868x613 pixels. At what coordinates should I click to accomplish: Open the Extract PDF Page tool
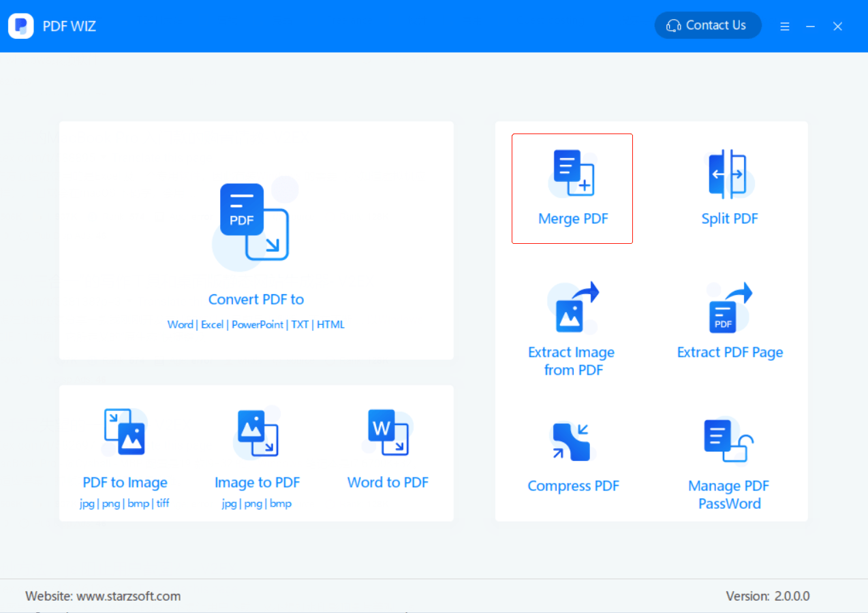click(x=729, y=320)
